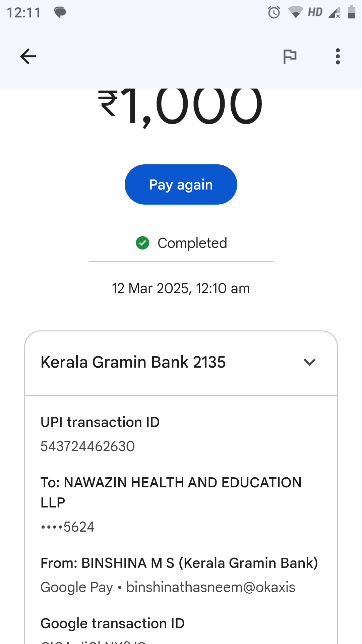Tap the 12 Mar 2025 date line
Viewport: 362px width, 644px height.
tap(181, 288)
